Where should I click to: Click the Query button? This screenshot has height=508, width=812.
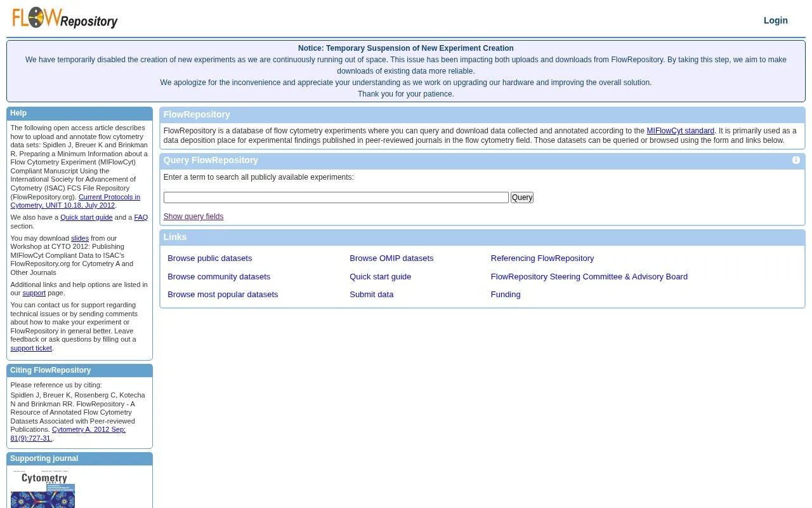point(521,197)
